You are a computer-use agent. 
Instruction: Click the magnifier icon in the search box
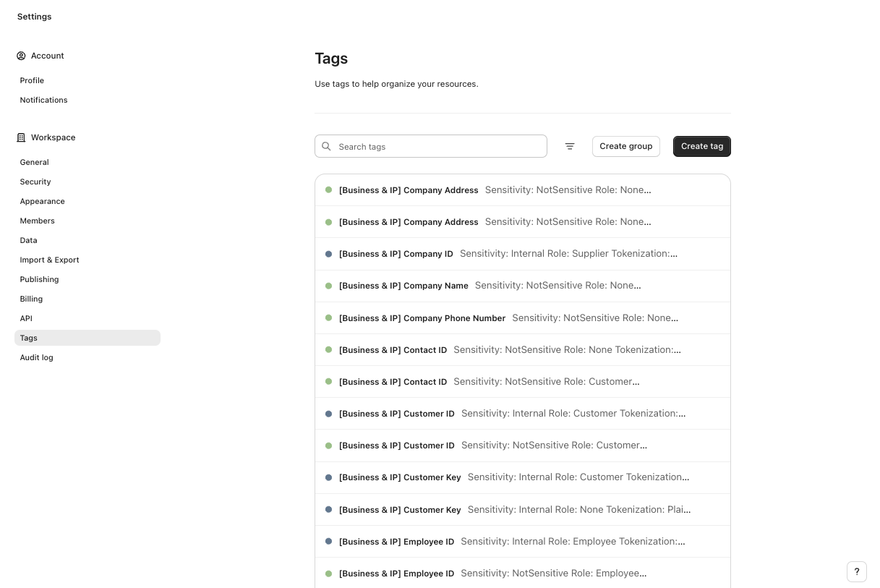(327, 146)
